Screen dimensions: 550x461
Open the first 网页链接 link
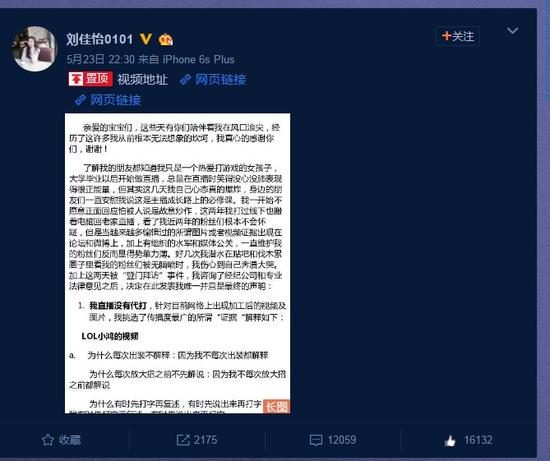220,80
